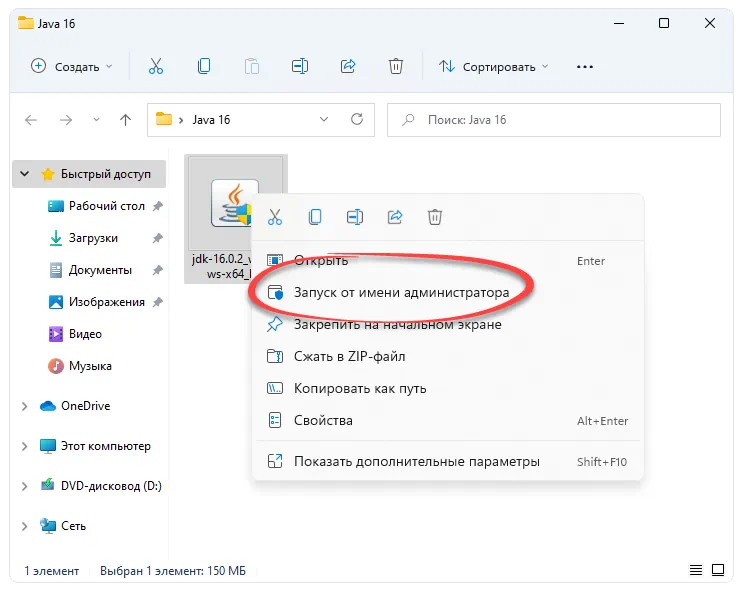Choose Запуск от имени администратора
Image resolution: width=746 pixels, height=598 pixels.
click(x=447, y=293)
